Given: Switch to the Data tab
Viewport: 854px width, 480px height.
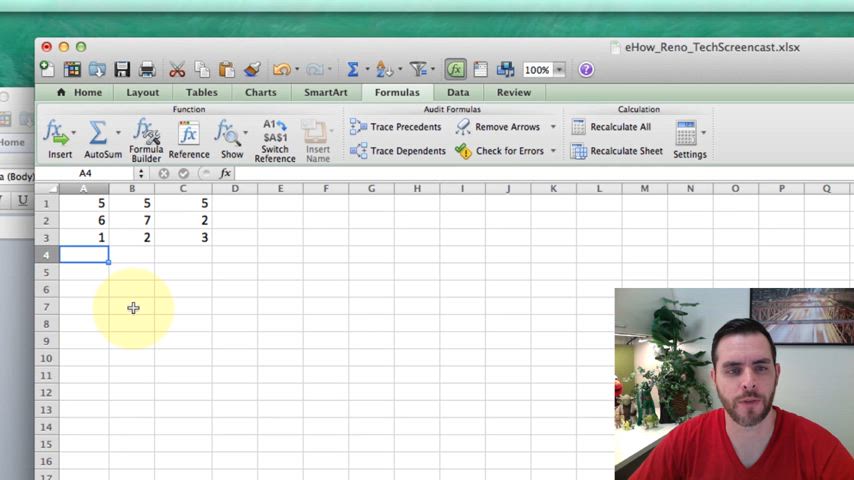Looking at the screenshot, I should coord(458,92).
